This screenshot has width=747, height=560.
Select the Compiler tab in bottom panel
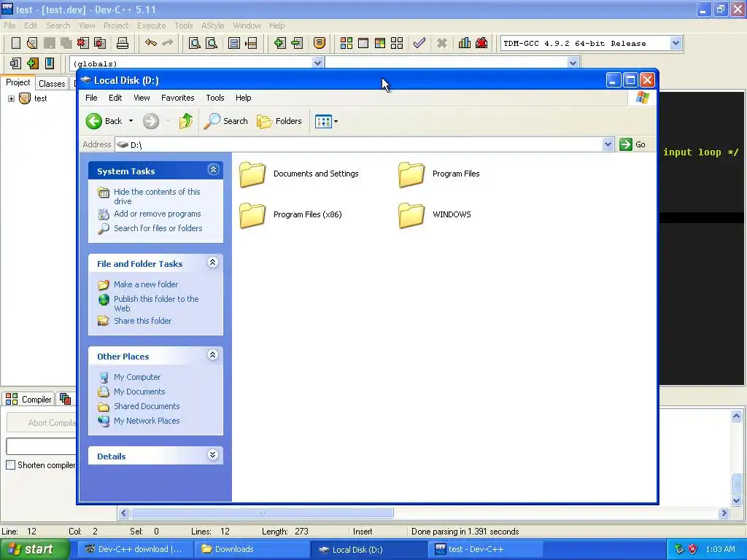coord(29,399)
